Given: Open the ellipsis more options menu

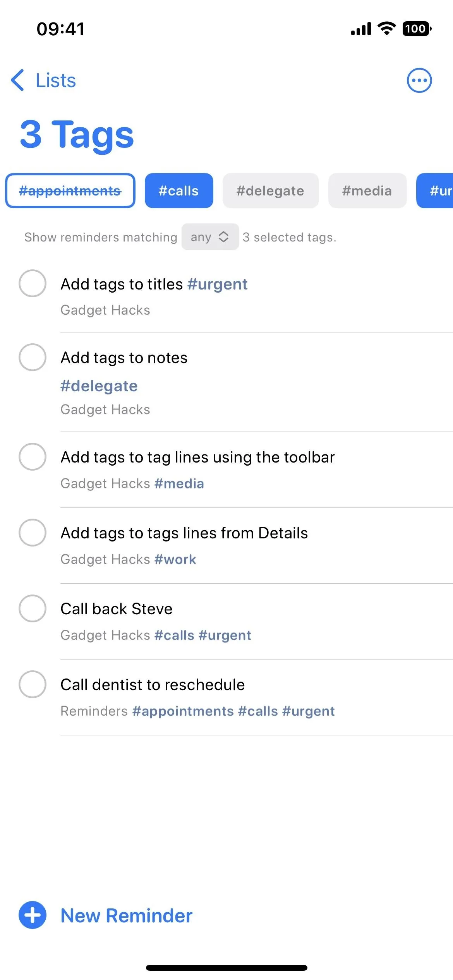Looking at the screenshot, I should click(x=419, y=81).
